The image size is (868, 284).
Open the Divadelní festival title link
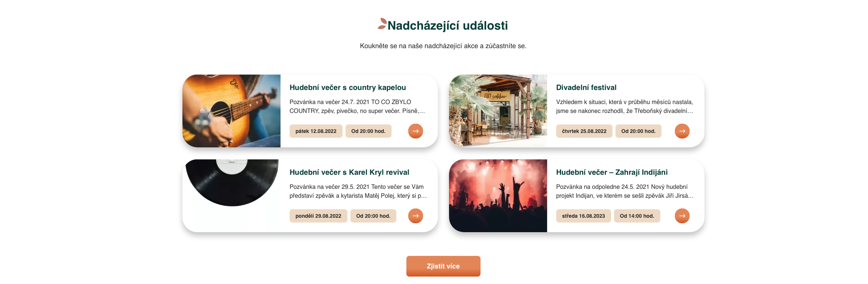pos(586,88)
